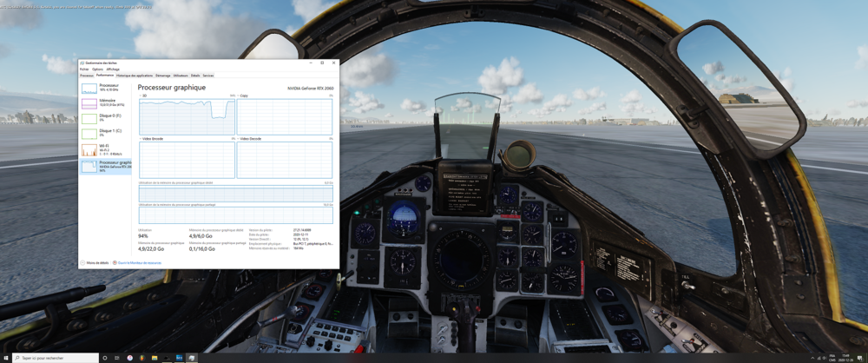Open the Affichage menu in Task Manager
The width and height of the screenshot is (868, 363).
coord(113,69)
